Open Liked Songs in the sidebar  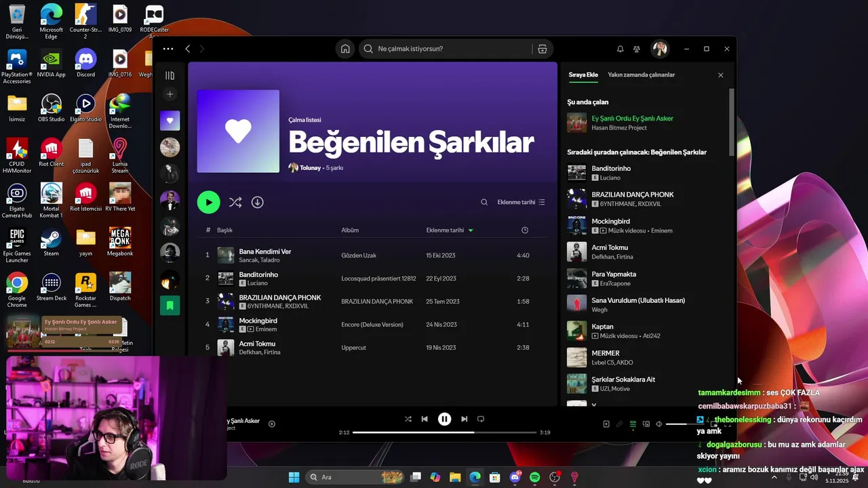tap(170, 121)
